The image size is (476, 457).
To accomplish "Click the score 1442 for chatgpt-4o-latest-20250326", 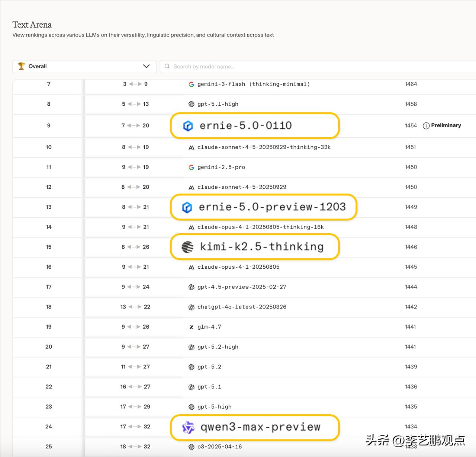I will (x=411, y=307).
